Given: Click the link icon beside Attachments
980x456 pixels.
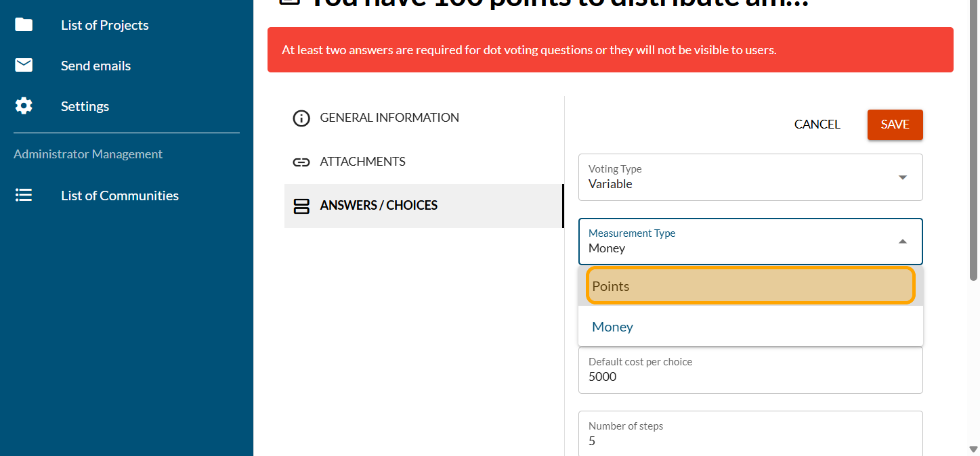Looking at the screenshot, I should click(x=301, y=162).
